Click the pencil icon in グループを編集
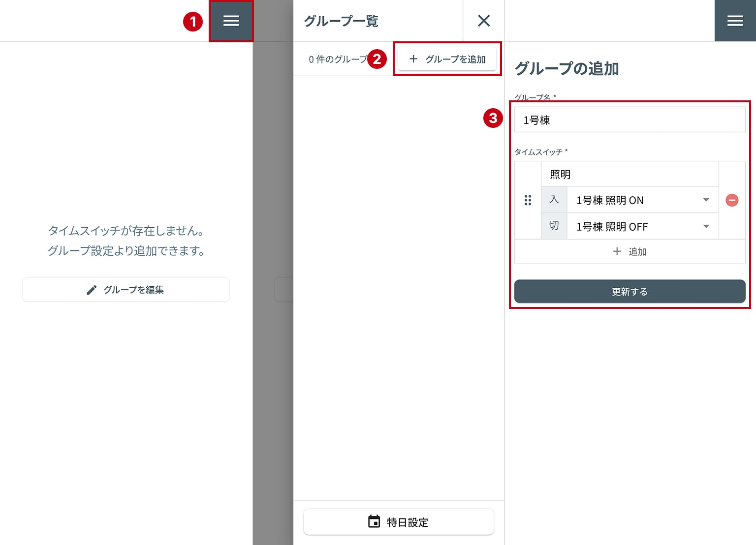 pyautogui.click(x=92, y=290)
